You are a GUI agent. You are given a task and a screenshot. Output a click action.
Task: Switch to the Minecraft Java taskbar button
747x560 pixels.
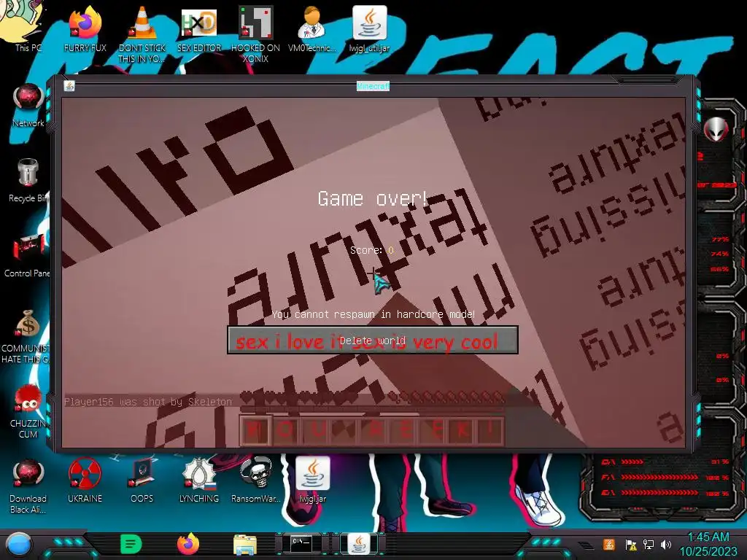click(x=359, y=543)
